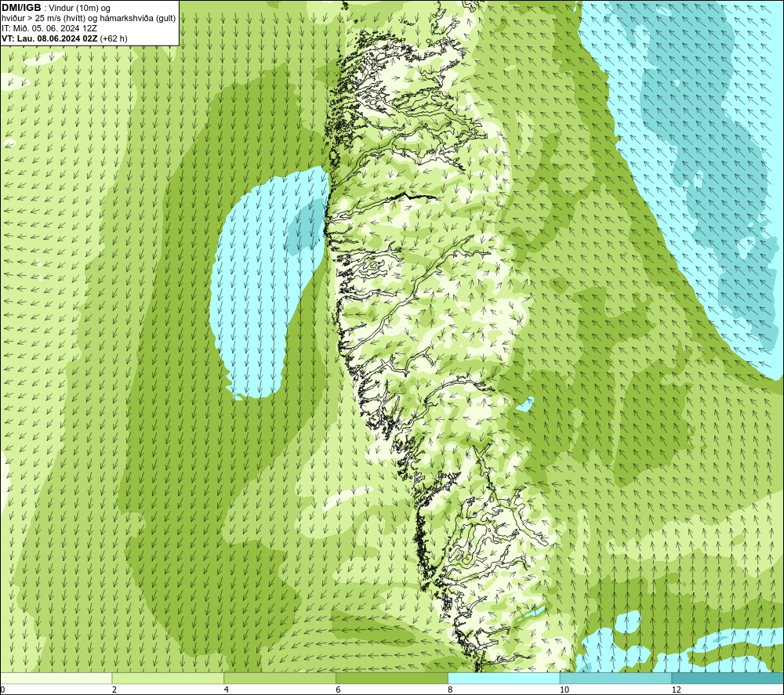Click the 'IT: Mið. 05. 06. 2024 12Z' line

click(50, 28)
